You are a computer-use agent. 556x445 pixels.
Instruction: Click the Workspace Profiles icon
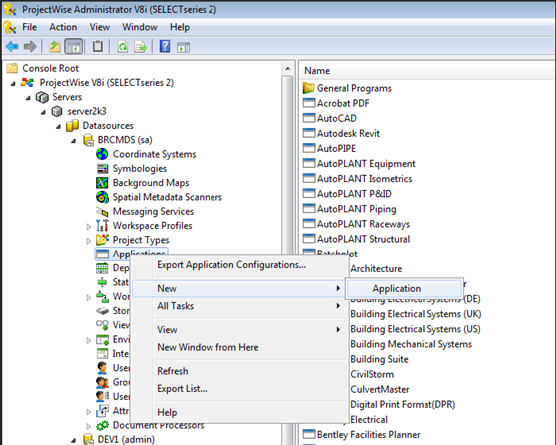click(102, 226)
